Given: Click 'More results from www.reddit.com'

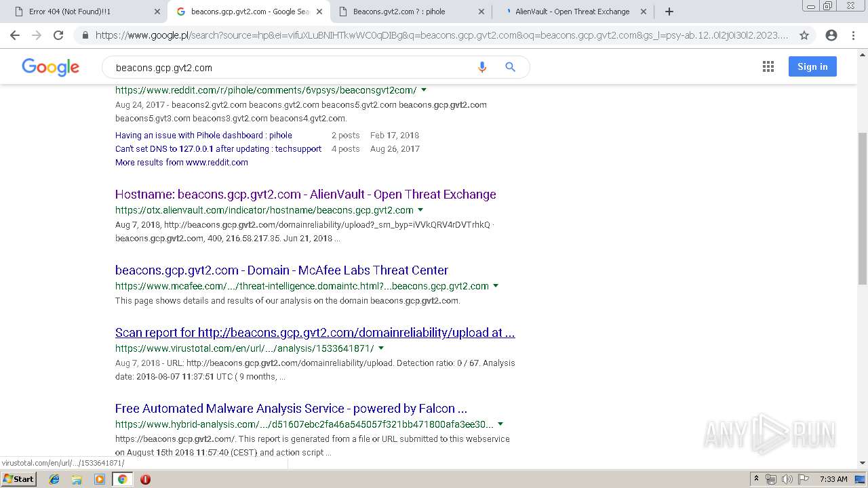Looking at the screenshot, I should click(182, 163).
